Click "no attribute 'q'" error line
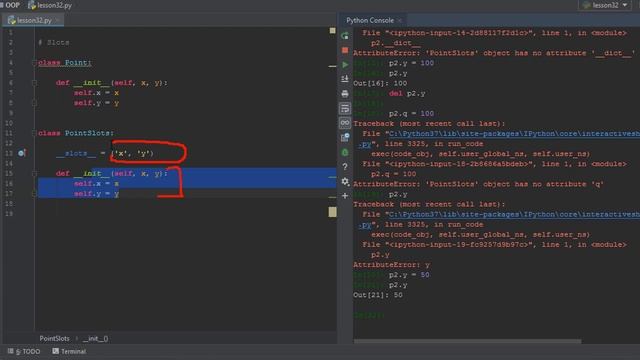 click(x=478, y=184)
